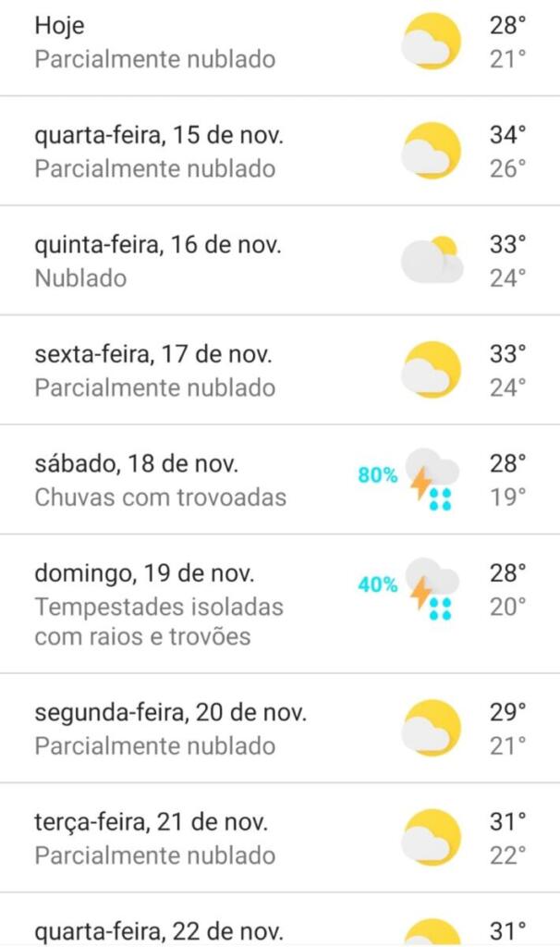The width and height of the screenshot is (560, 947).
Task: Tap the weather icon for sexta-feira 17 de nov.
Action: (431, 369)
